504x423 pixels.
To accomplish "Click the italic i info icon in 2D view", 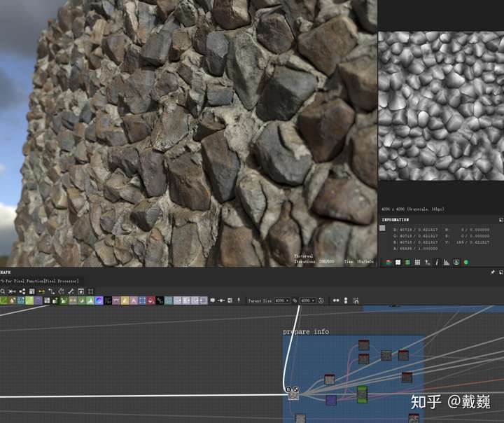I will coord(437,263).
